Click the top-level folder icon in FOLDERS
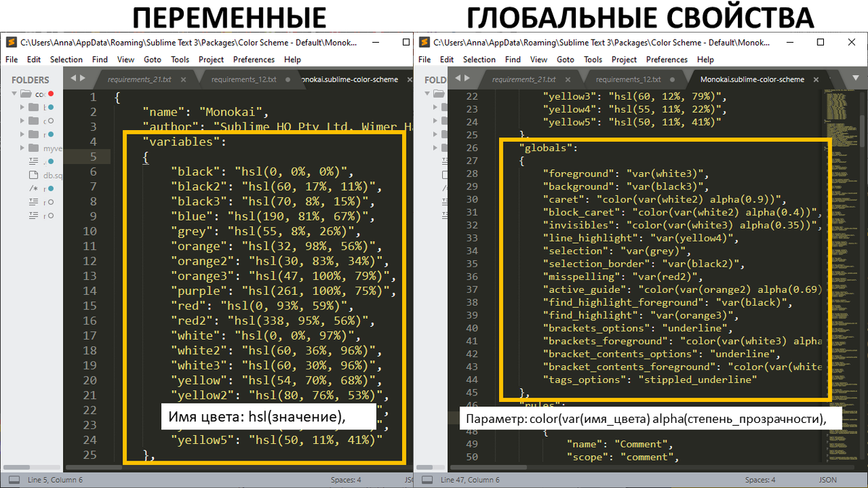The width and height of the screenshot is (868, 488). coord(24,93)
